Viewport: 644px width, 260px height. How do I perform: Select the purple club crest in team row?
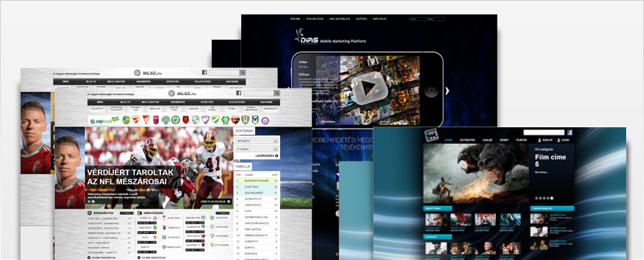265,120
